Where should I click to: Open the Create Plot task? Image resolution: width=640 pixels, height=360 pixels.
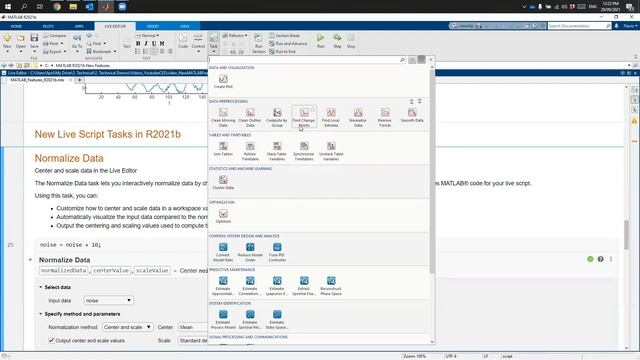[x=223, y=81]
